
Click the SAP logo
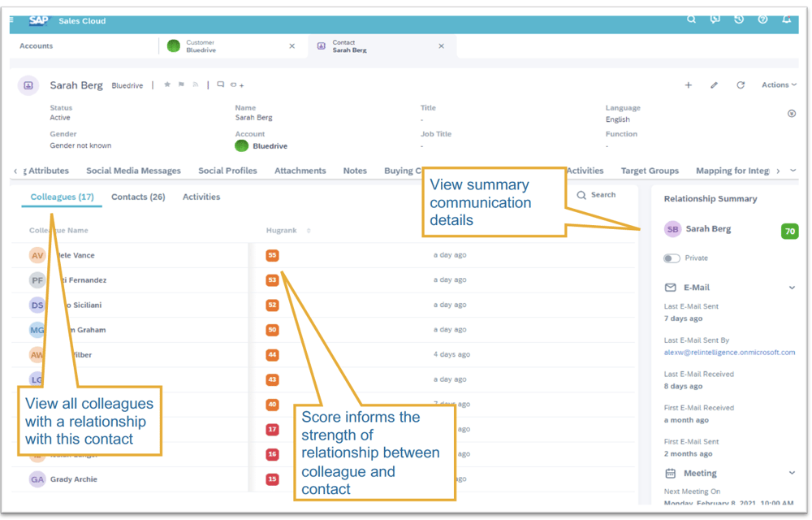click(x=39, y=20)
